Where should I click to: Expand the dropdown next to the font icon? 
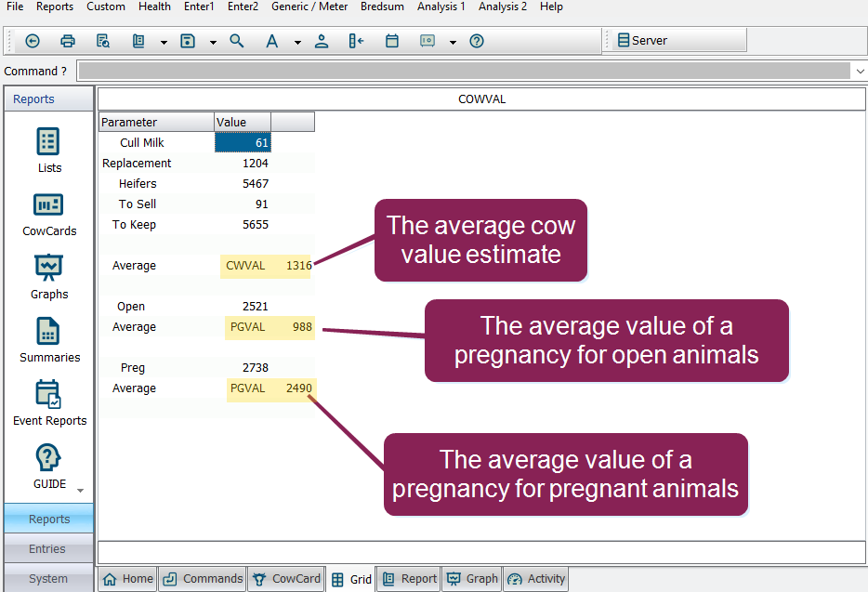[297, 42]
